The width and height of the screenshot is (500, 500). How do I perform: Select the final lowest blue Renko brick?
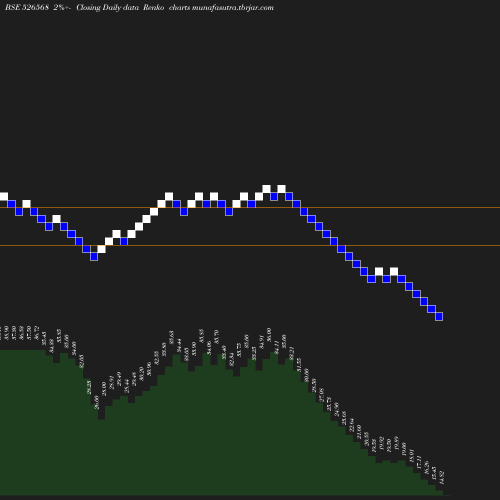click(x=439, y=316)
